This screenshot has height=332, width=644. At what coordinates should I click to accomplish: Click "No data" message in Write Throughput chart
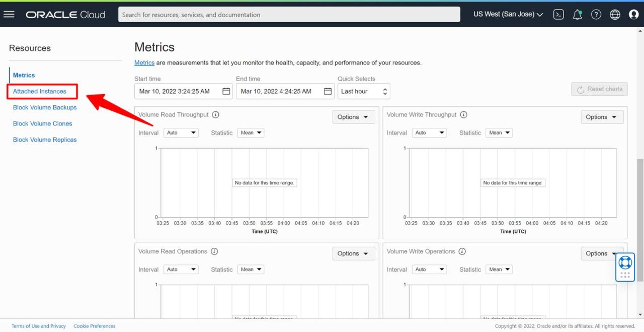point(513,183)
